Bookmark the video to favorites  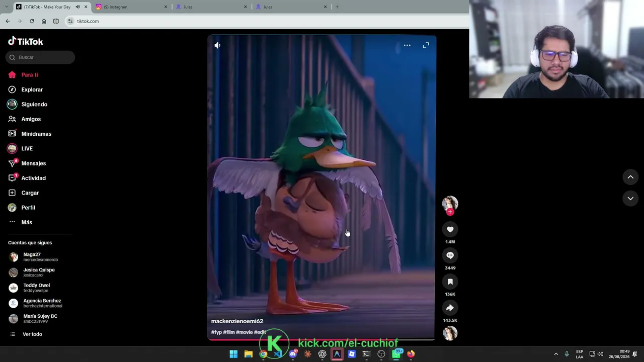click(450, 282)
